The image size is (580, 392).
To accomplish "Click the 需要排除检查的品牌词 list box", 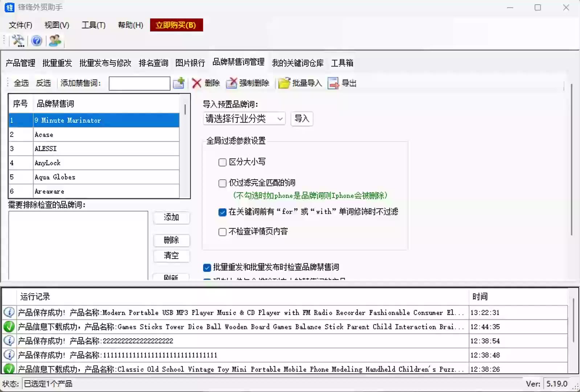I will point(78,246).
